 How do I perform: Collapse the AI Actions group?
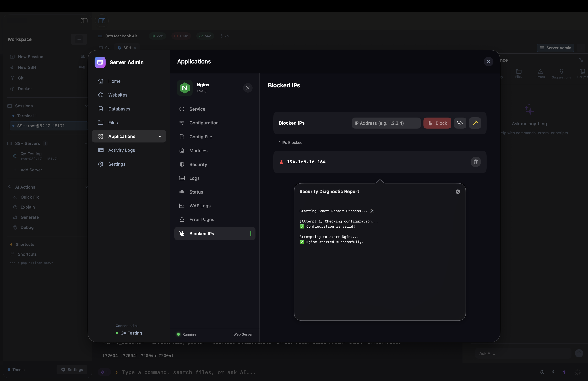tap(86, 187)
